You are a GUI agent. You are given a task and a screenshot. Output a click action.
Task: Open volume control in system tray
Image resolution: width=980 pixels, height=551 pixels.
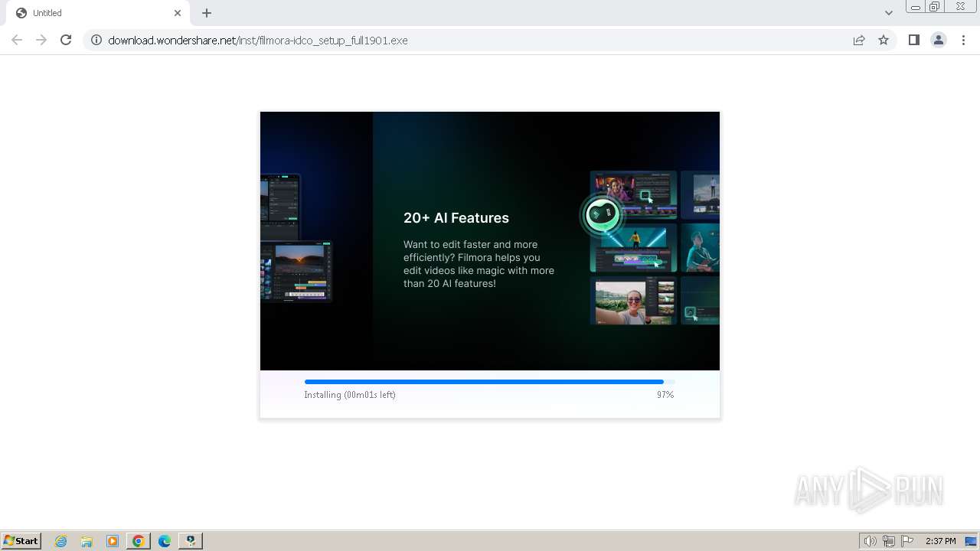click(x=870, y=541)
